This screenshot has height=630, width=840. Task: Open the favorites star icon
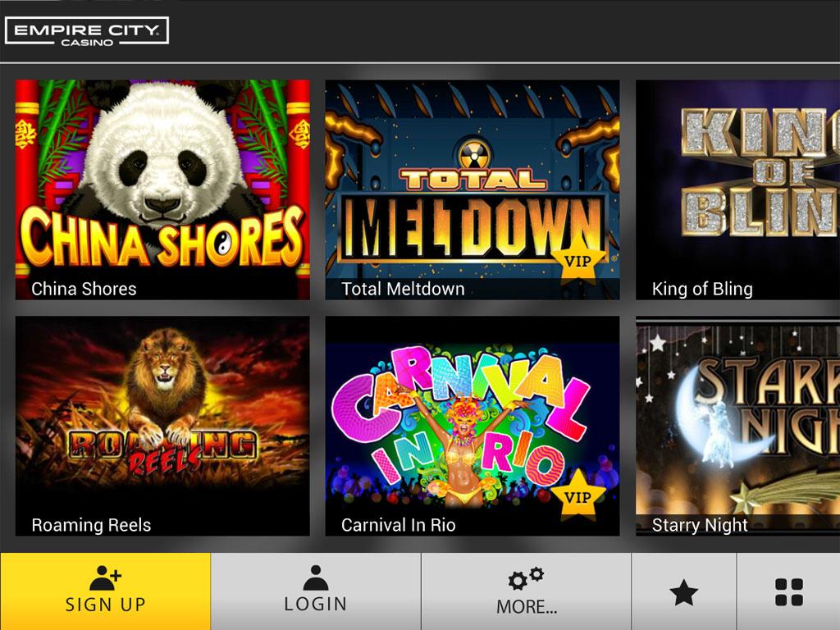(683, 592)
